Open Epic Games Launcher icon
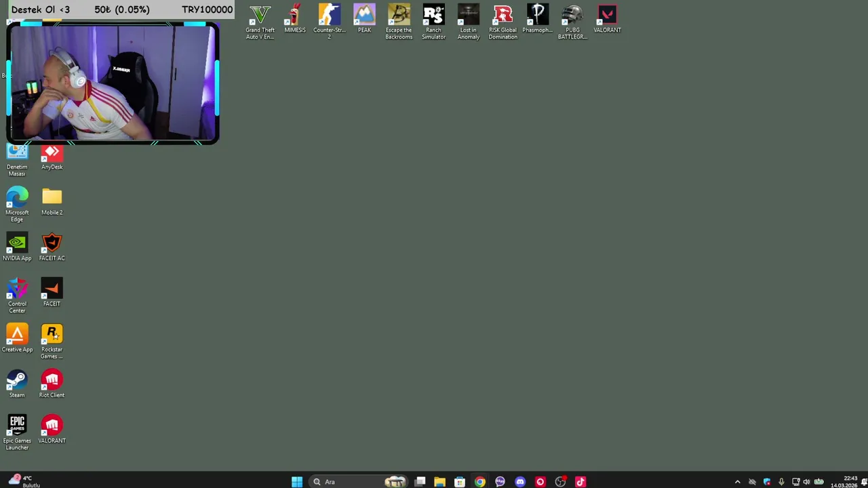Image resolution: width=868 pixels, height=488 pixels. (17, 432)
